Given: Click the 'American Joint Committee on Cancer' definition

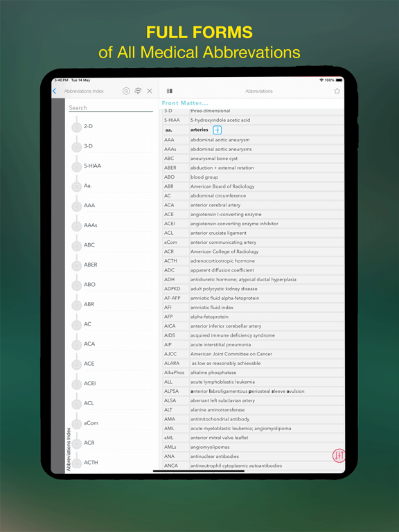Looking at the screenshot, I should [x=231, y=354].
